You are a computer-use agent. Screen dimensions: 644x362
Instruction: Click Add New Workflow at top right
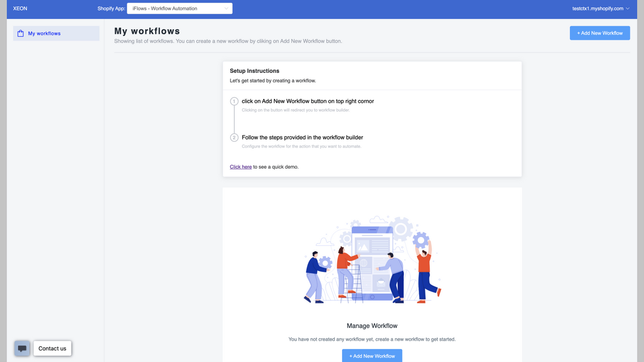(x=600, y=33)
